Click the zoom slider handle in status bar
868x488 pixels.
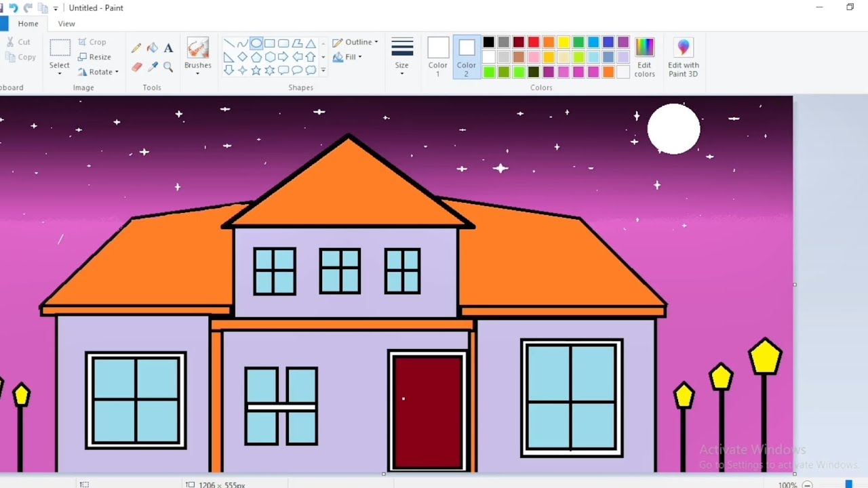tap(848, 484)
